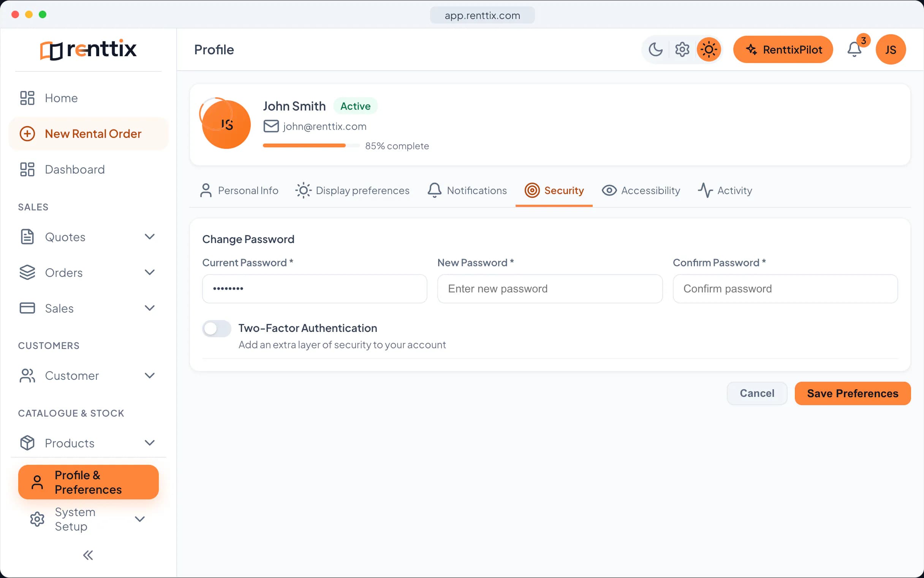924x578 pixels.
Task: Switch to the Personal Info tab
Action: pyautogui.click(x=239, y=190)
